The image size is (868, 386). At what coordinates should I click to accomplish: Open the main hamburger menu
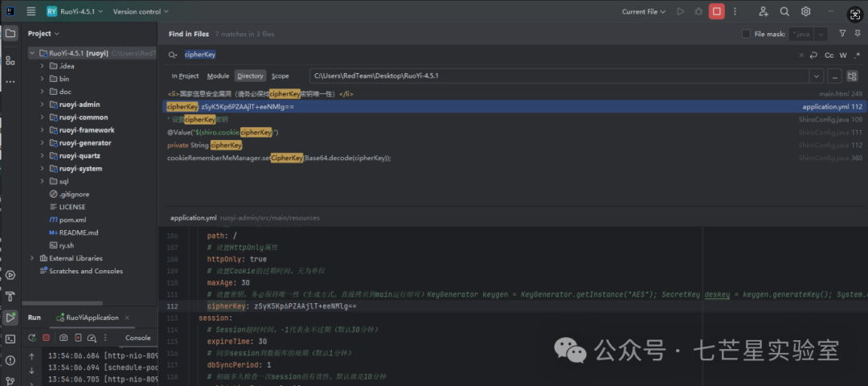point(31,11)
